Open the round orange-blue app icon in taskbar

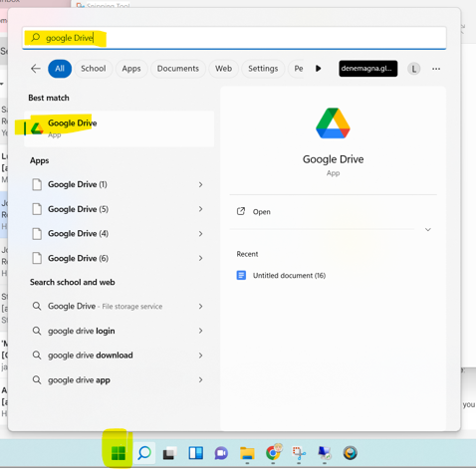pyautogui.click(x=350, y=453)
